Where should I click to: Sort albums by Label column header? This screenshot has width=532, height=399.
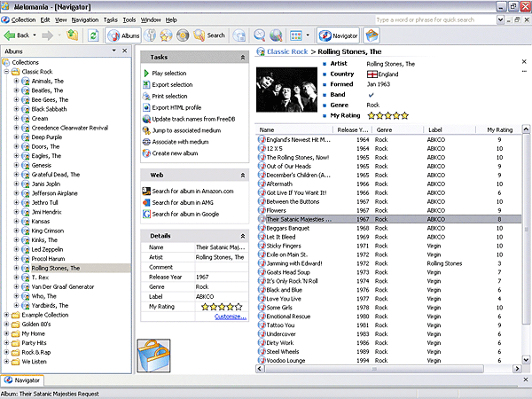coord(450,130)
